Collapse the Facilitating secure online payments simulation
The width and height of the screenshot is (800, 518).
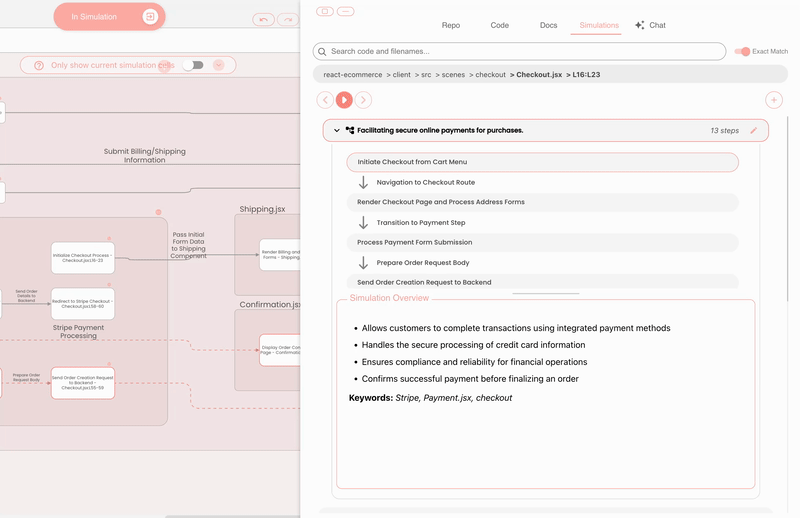pos(337,130)
